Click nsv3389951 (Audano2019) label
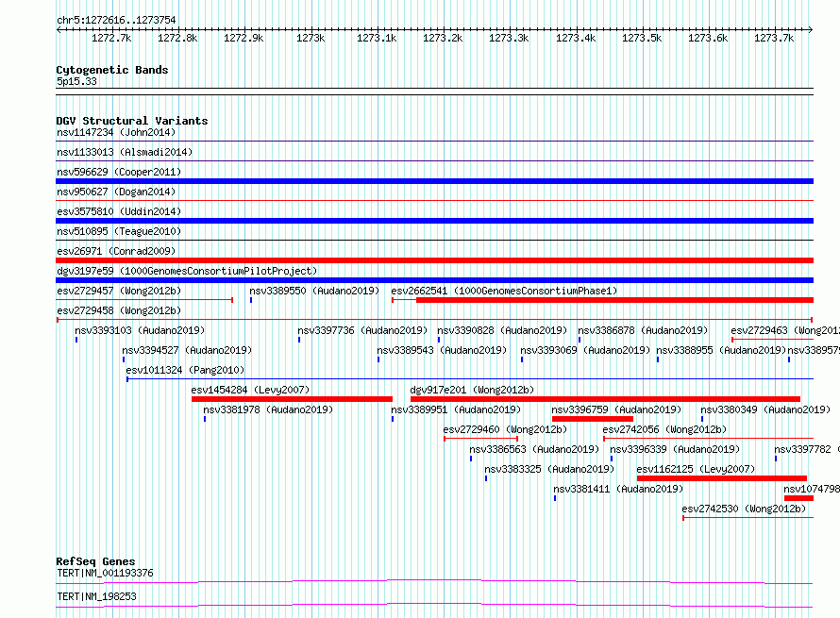The image size is (840, 618). coord(456,409)
